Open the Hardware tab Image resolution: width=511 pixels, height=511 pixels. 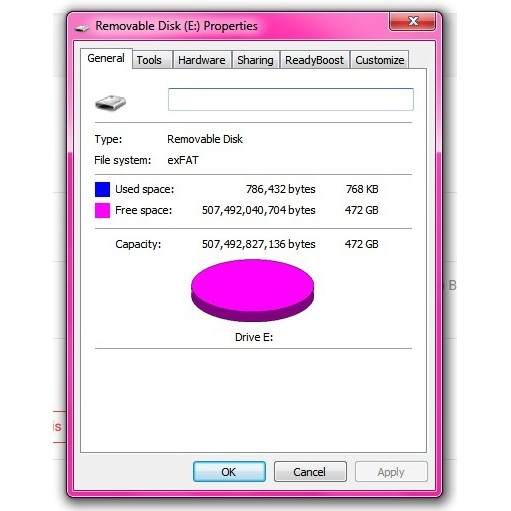tap(202, 60)
